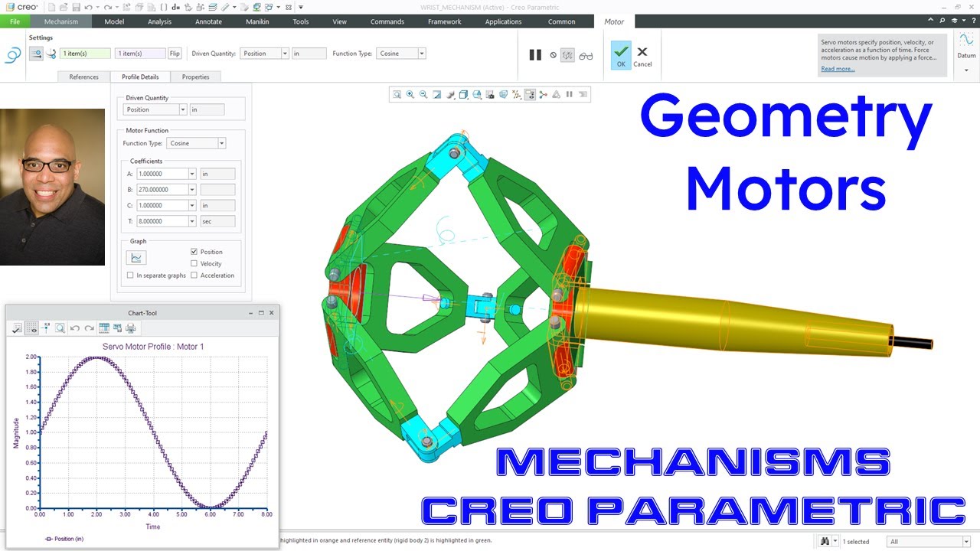Open the Annotate ribbon tab
Viewport: 980px width, 551px height.
coord(208,21)
